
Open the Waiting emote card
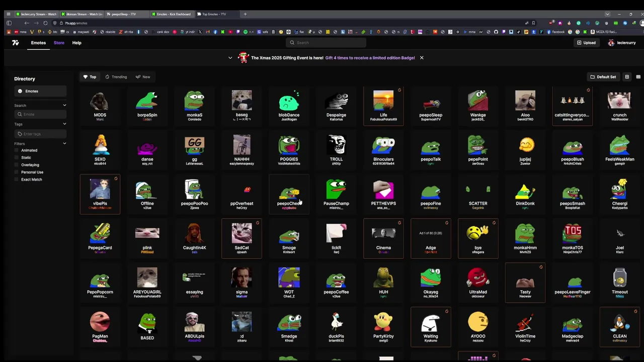tap(431, 327)
